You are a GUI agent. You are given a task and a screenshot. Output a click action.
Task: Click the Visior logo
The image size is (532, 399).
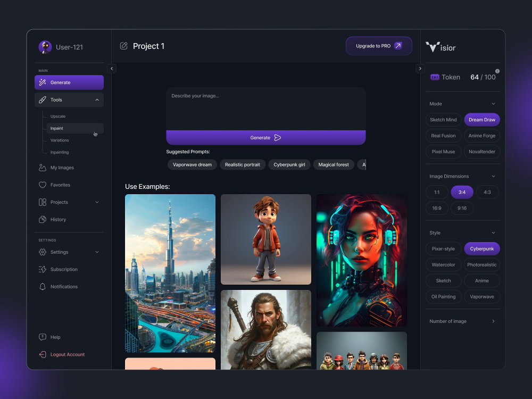[440, 47]
